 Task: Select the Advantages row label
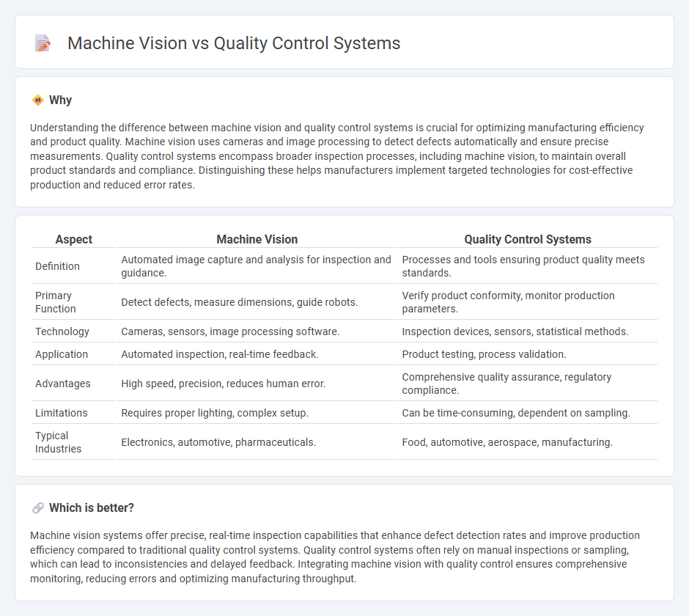click(63, 384)
